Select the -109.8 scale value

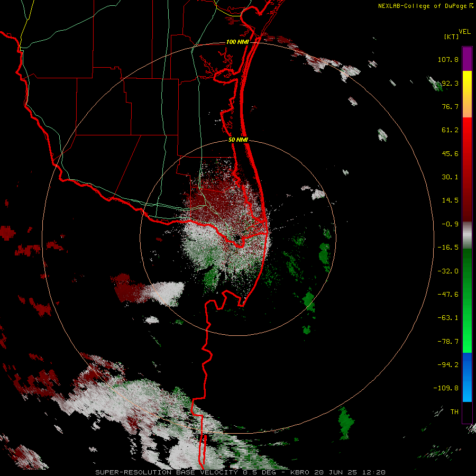tap(446, 388)
